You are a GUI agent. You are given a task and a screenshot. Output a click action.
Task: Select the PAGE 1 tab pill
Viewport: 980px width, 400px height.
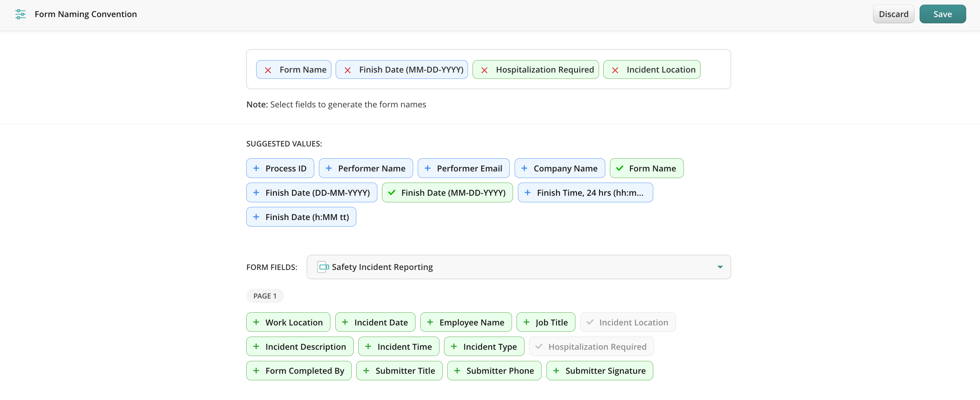pos(265,296)
